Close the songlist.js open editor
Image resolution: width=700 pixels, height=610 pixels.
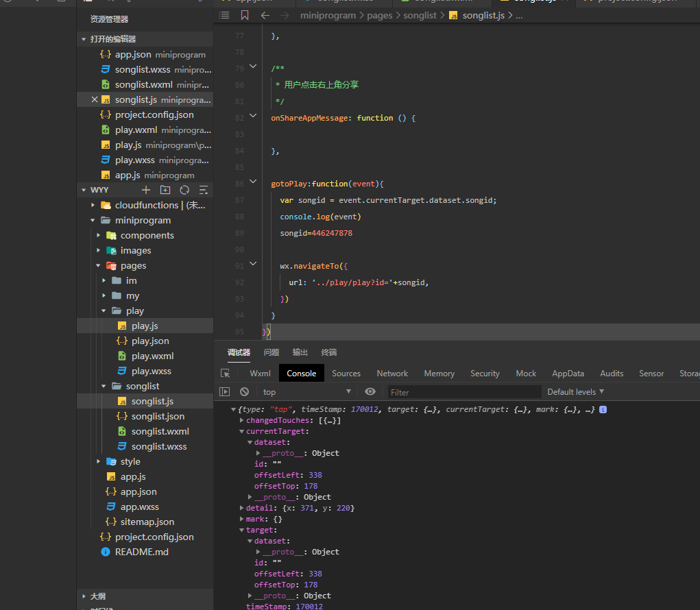(95, 100)
